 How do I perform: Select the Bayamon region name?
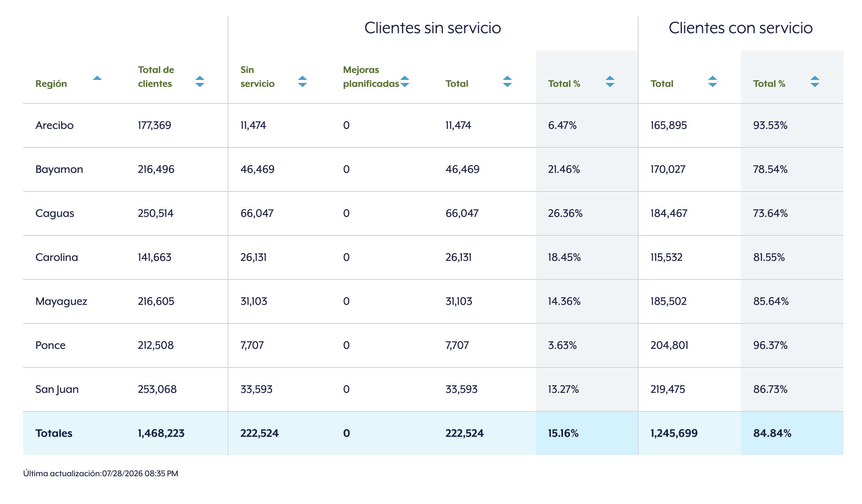(59, 169)
